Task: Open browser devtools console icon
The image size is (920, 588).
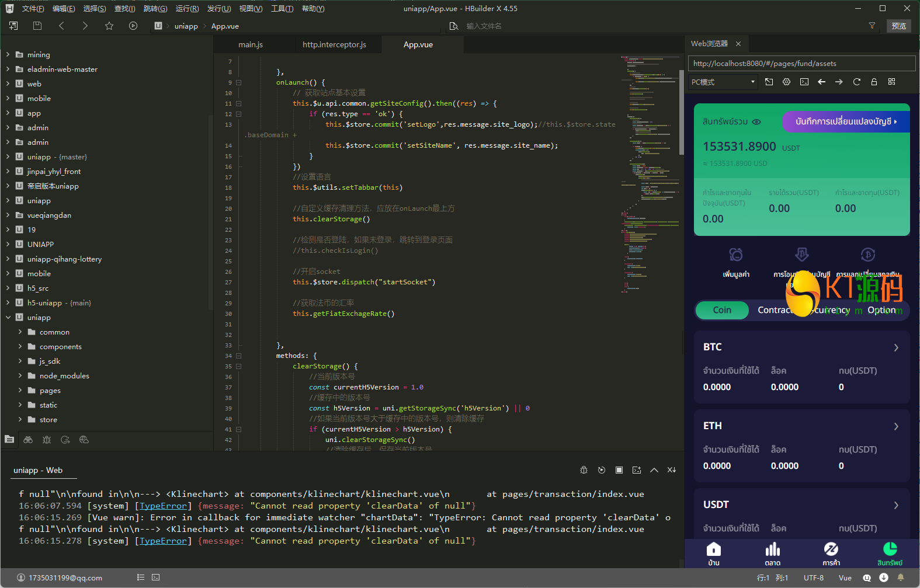Action: 804,82
